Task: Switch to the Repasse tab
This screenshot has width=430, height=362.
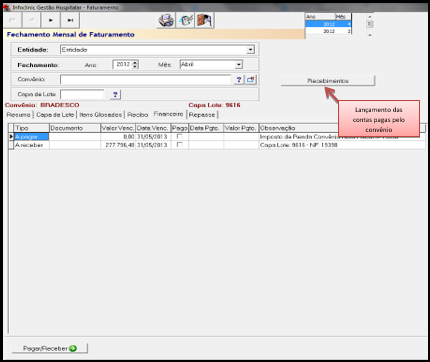Action: click(202, 115)
